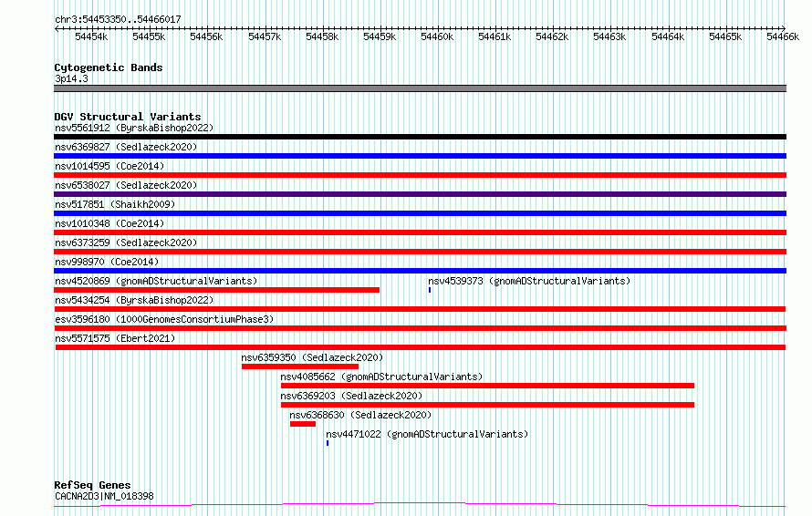Open nsv4520869 (gnomADStructuralVariants) label
This screenshot has width=812, height=516.
156,281
